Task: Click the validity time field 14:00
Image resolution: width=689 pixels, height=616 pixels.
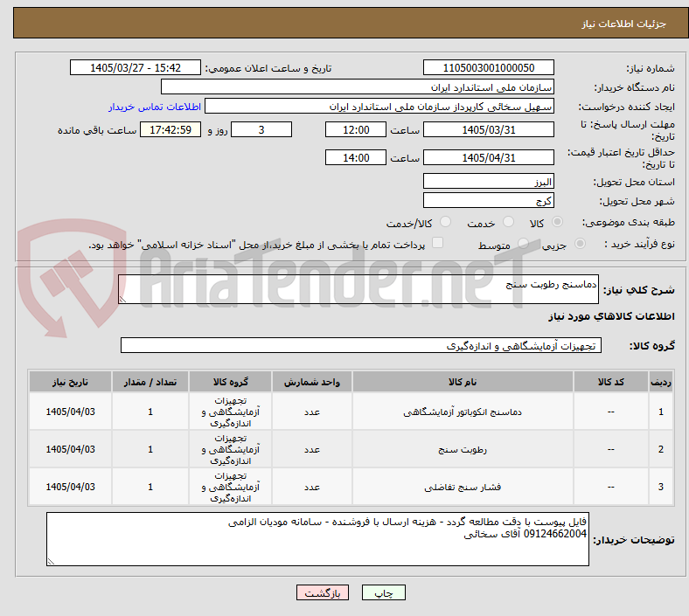Action: click(356, 157)
